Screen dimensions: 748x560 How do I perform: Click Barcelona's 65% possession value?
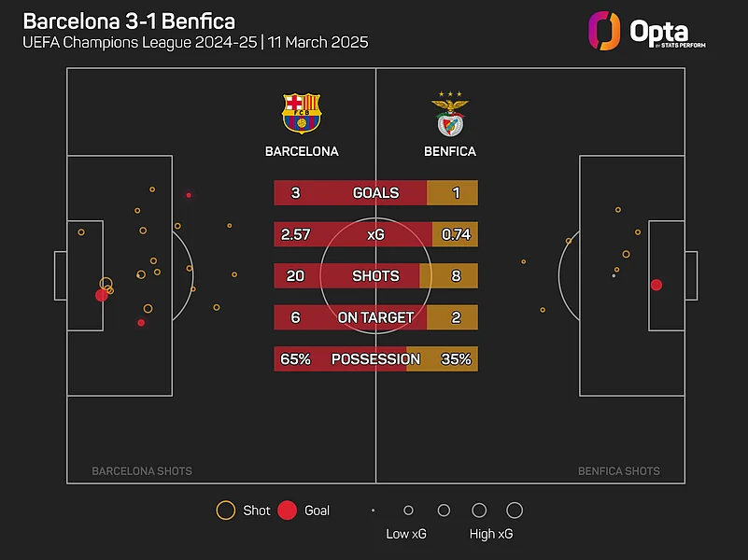click(295, 359)
